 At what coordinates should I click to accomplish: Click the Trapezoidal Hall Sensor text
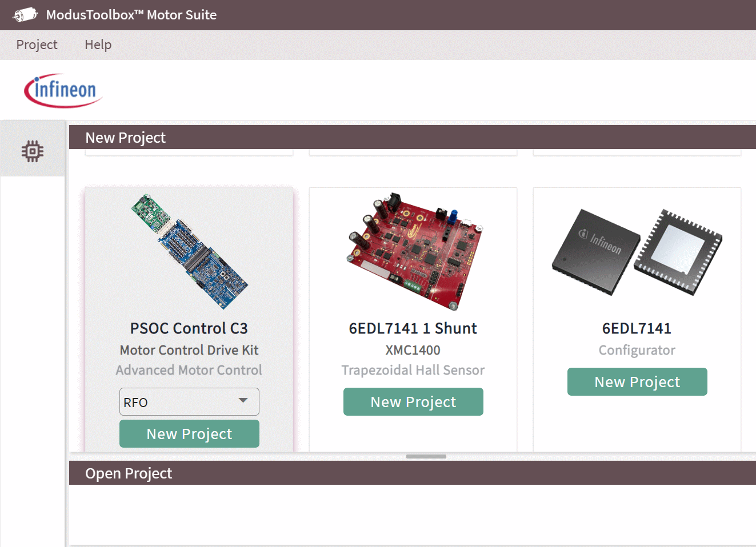(x=413, y=370)
